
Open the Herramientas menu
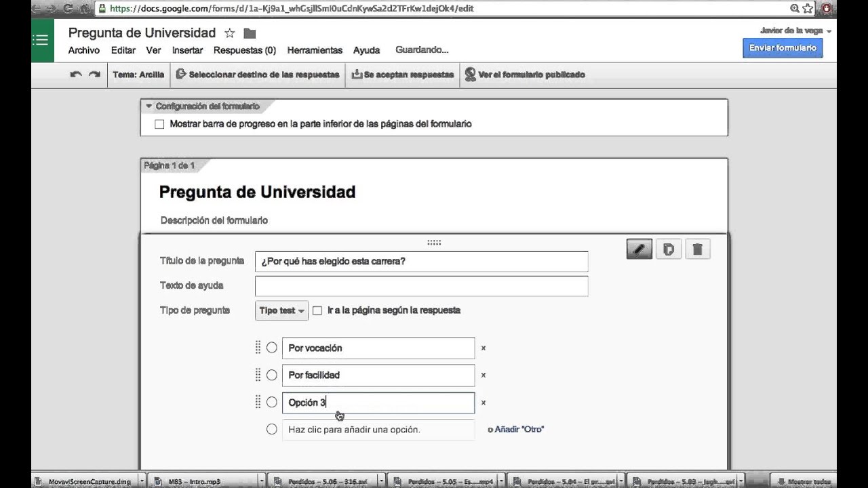[x=315, y=50]
